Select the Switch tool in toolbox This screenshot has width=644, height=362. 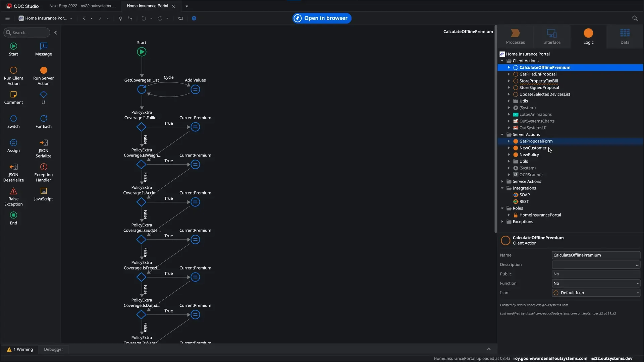[x=13, y=121]
